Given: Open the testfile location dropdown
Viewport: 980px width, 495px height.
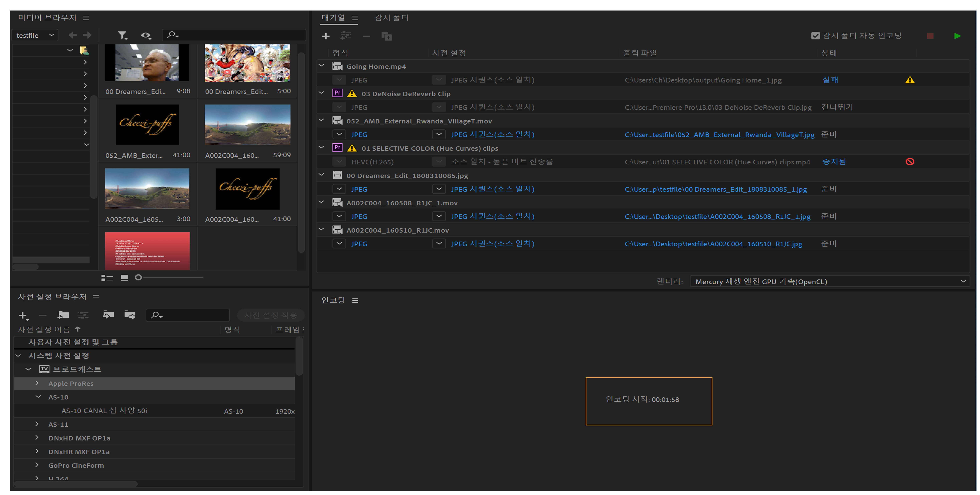Looking at the screenshot, I should pyautogui.click(x=35, y=35).
